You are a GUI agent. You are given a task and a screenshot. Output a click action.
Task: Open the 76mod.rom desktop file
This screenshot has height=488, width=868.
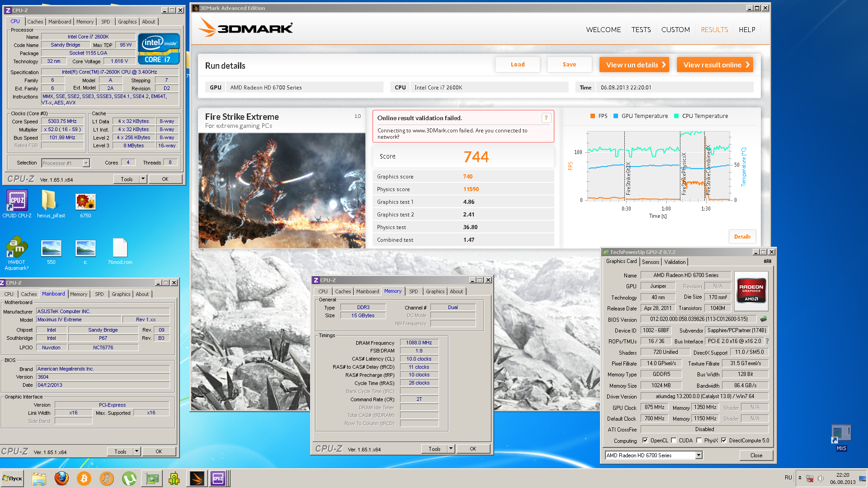coord(120,251)
